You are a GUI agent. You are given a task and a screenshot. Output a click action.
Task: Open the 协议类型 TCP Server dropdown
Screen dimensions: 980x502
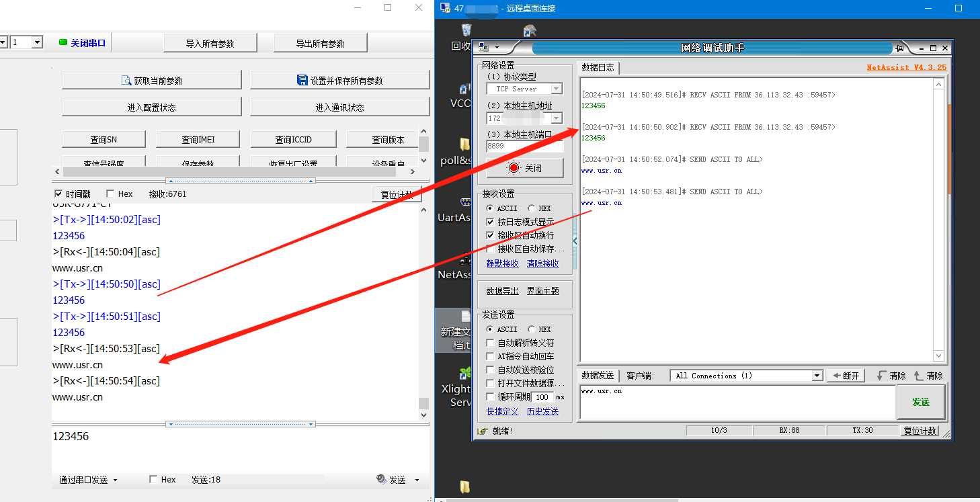pyautogui.click(x=557, y=89)
